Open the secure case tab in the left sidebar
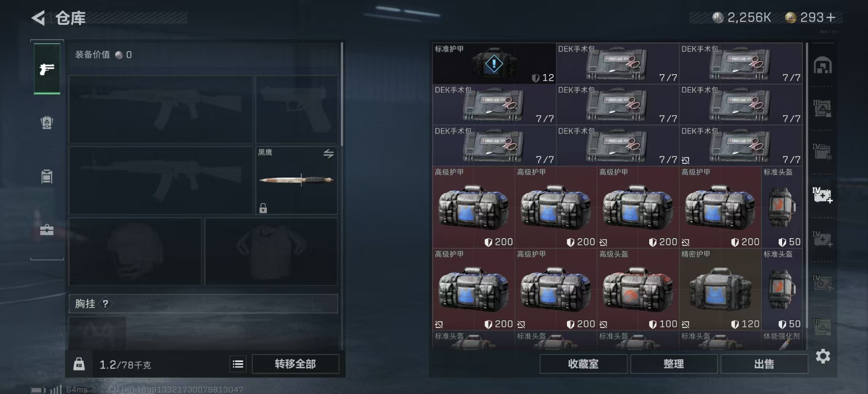 (x=47, y=230)
